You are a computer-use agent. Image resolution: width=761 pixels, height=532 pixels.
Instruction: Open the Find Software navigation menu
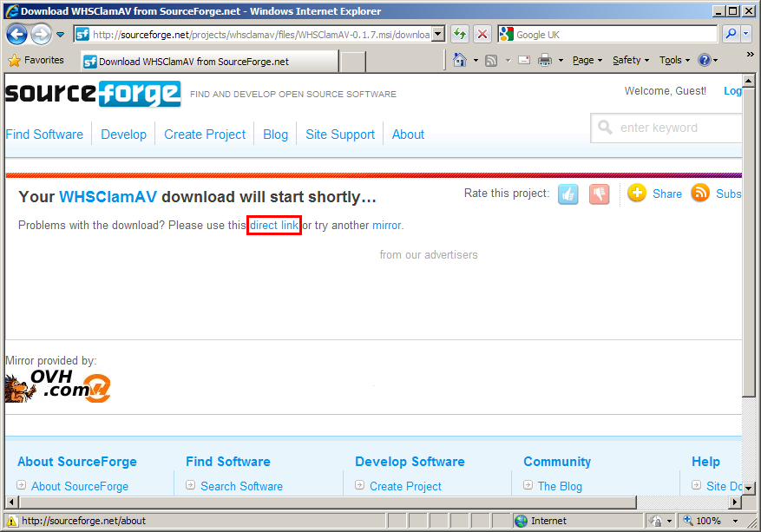(44, 135)
